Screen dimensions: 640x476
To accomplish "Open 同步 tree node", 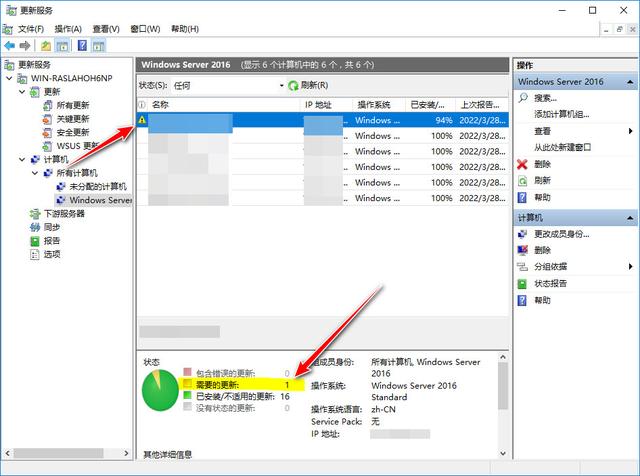I will pyautogui.click(x=52, y=227).
